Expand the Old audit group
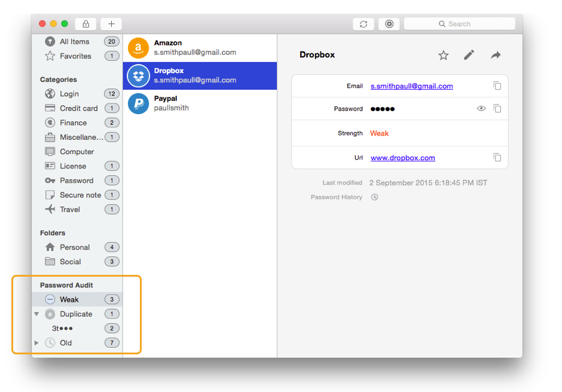 (x=36, y=343)
